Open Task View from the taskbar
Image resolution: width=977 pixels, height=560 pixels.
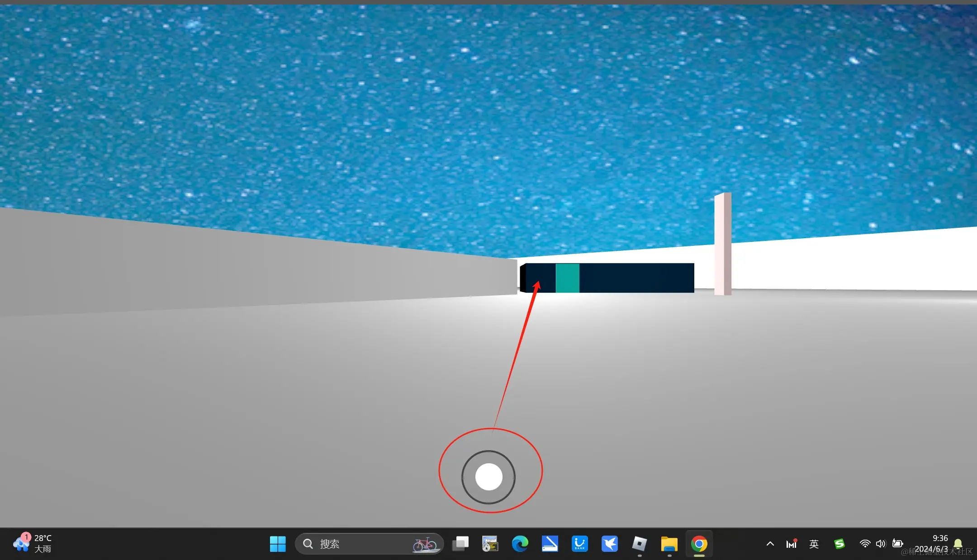point(460,544)
